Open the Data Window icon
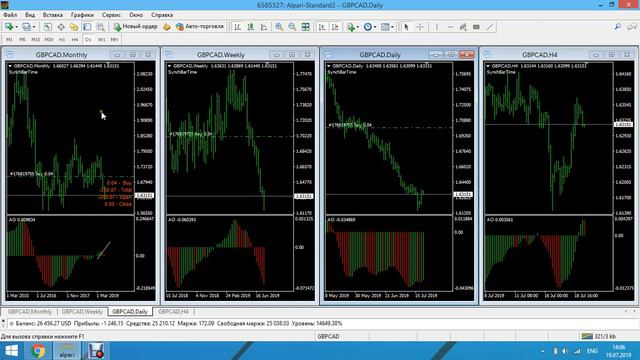Screen dimensions: 640x360 (61, 27)
